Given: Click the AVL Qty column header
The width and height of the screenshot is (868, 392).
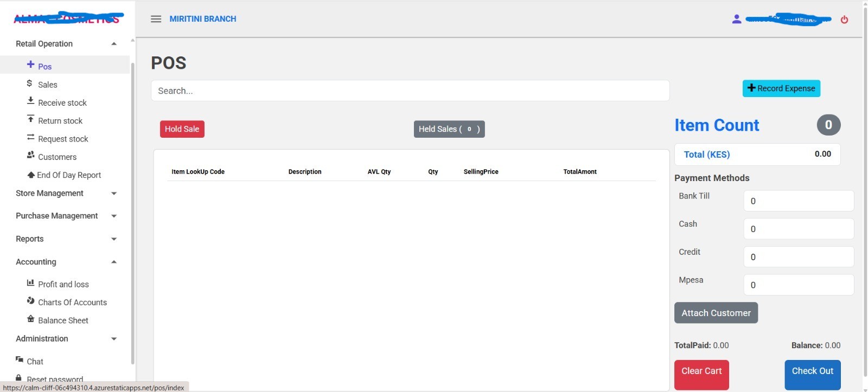Looking at the screenshot, I should [x=379, y=172].
